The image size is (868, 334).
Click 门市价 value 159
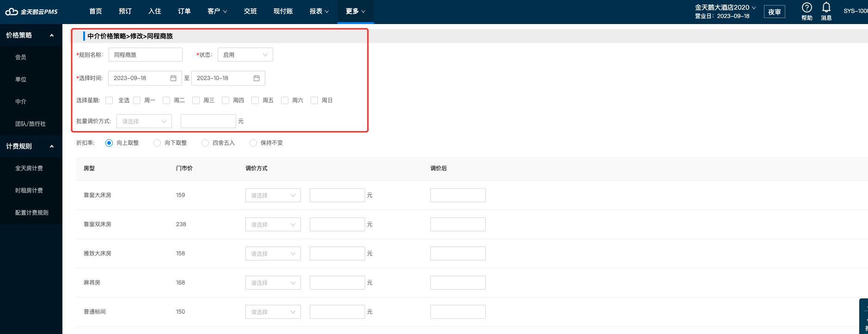click(x=180, y=195)
